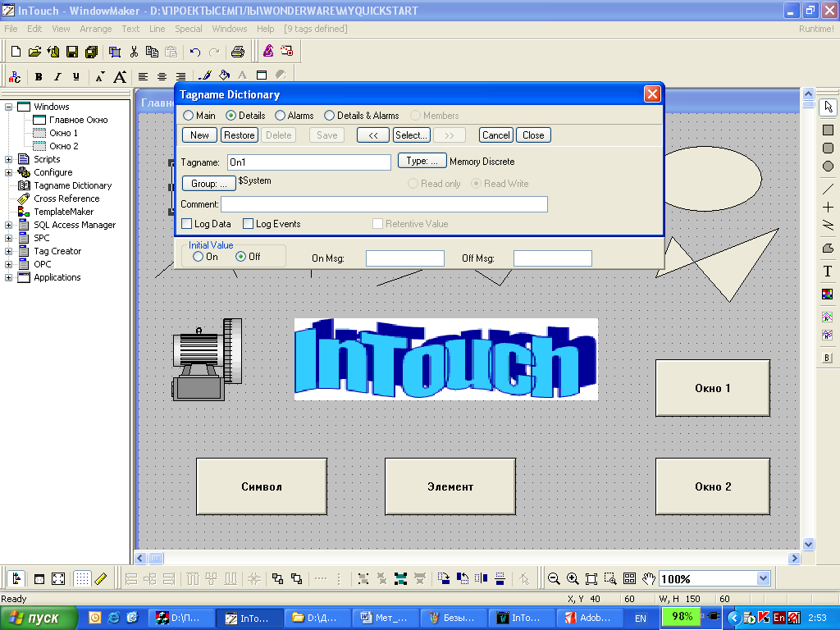Click the Group: ... button
Viewport: 840px width, 630px height.
(209, 184)
